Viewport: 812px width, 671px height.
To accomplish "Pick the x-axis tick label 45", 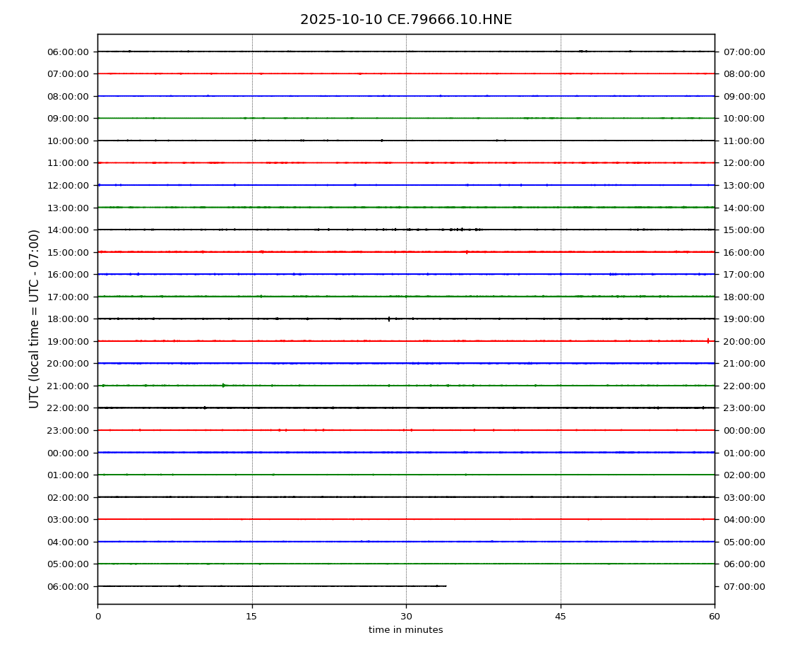I will (x=560, y=617).
